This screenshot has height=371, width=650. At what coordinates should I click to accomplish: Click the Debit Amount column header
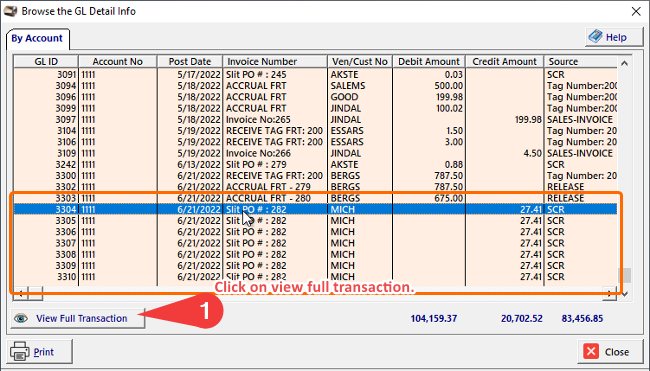click(x=429, y=61)
